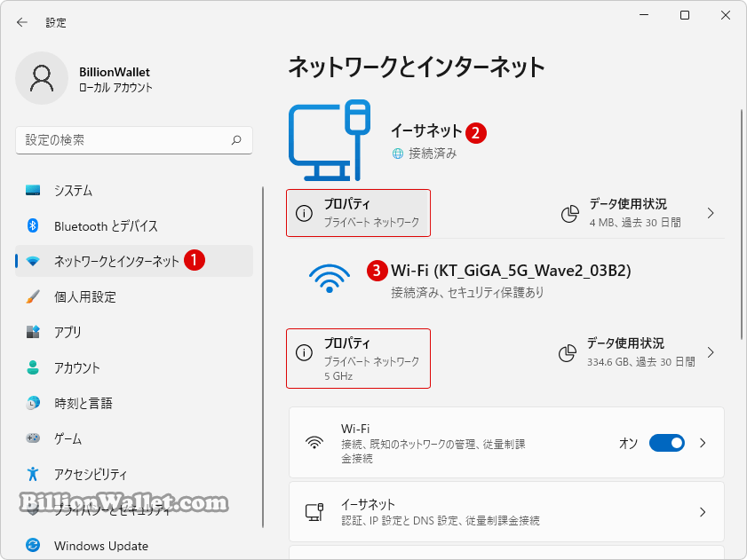
Task: Click the 時刻と言語 globe clock icon
Action: [33, 403]
